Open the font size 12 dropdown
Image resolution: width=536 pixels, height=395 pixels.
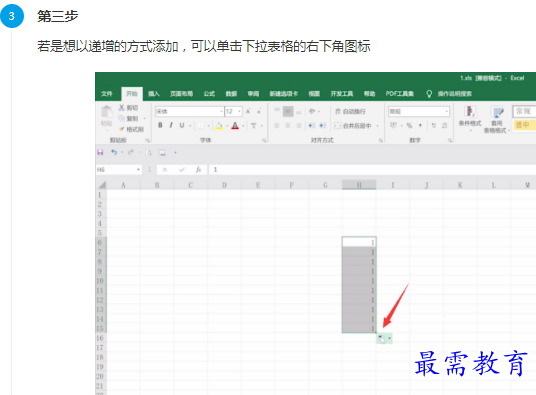coord(239,111)
